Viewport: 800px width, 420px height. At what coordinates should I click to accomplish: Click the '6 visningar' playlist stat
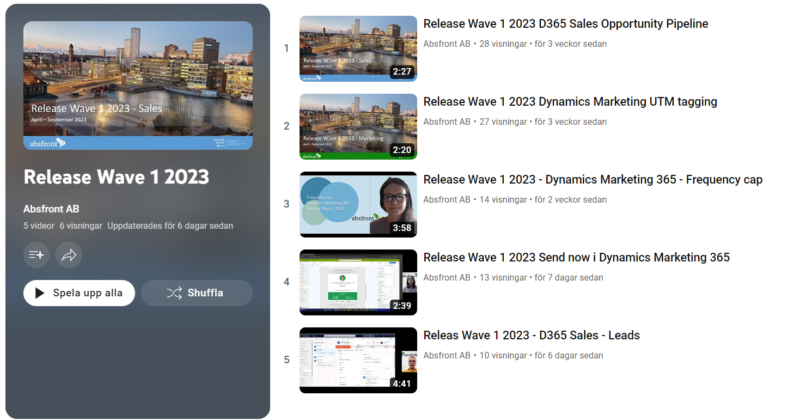81,226
